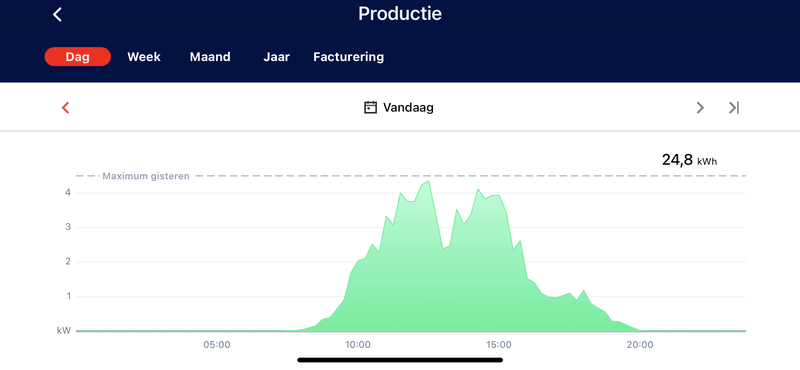The height and width of the screenshot is (370, 800).
Task: Click the 10:00 time axis label
Action: [358, 345]
